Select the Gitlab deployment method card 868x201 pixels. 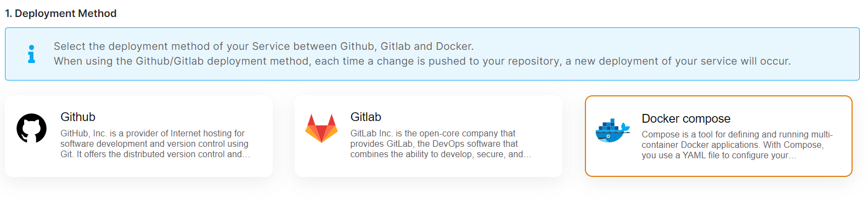point(429,136)
